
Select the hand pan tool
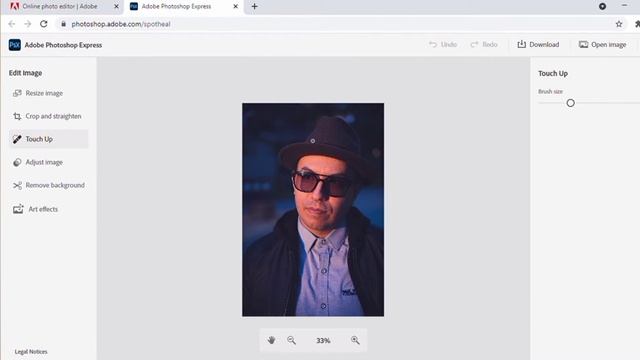(x=271, y=340)
